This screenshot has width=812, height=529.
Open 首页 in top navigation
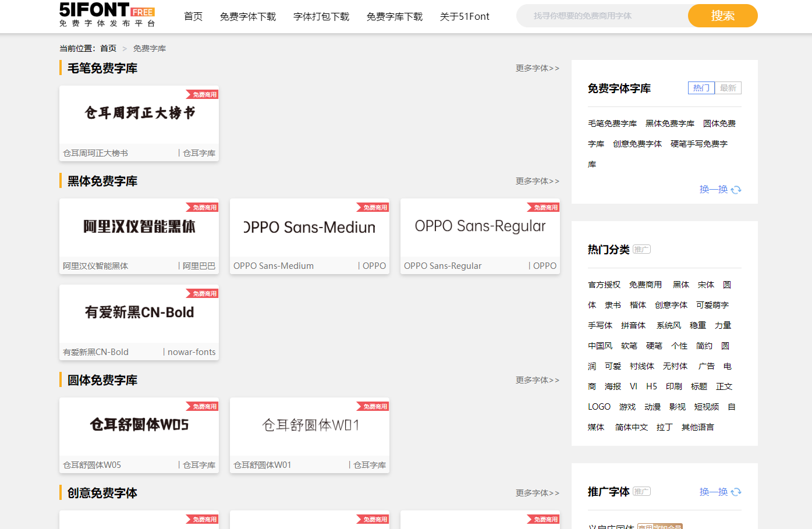pos(193,16)
